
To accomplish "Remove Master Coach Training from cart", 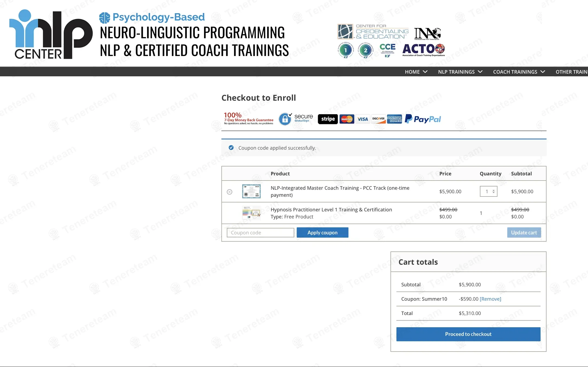I will [x=230, y=192].
